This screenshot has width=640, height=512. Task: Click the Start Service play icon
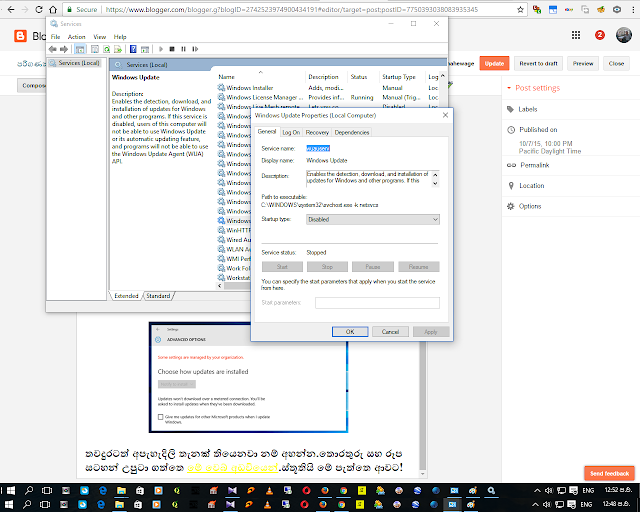(161, 49)
